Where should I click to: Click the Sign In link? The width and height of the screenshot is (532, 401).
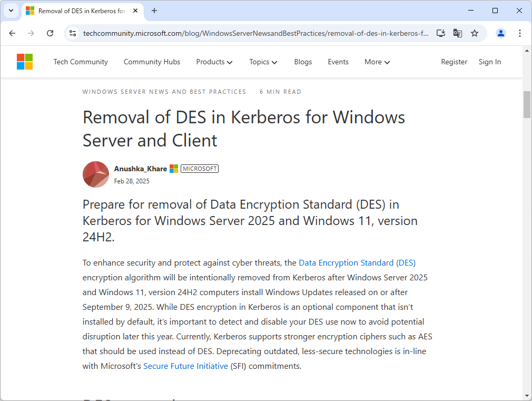(490, 62)
